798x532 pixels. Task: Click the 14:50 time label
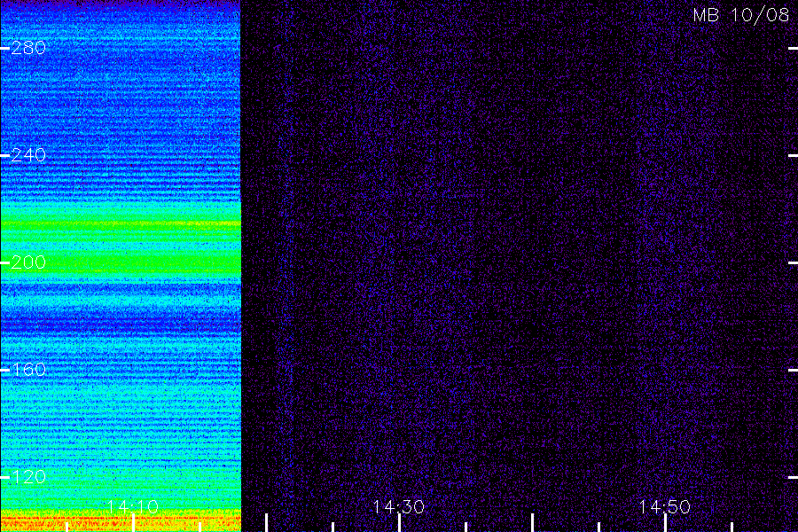tap(665, 507)
